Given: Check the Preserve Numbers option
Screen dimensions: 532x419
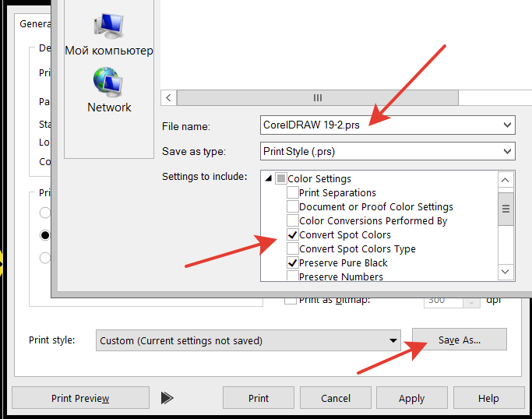Looking at the screenshot, I should [292, 276].
